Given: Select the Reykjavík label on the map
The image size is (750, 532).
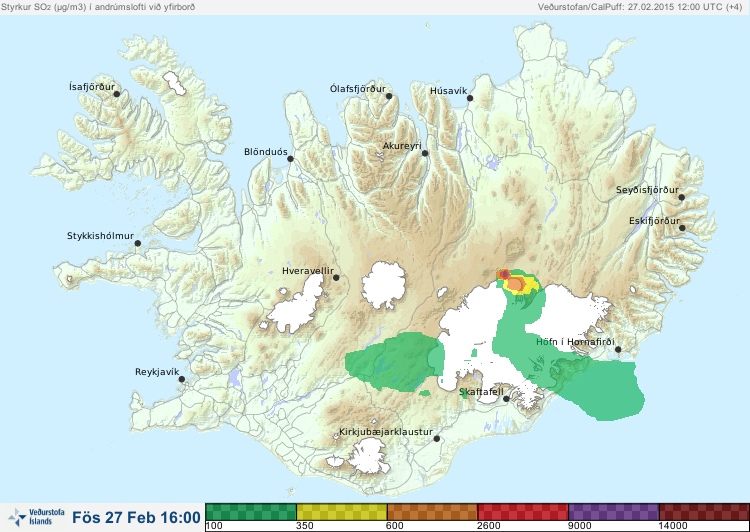Looking at the screenshot, I should tap(157, 372).
